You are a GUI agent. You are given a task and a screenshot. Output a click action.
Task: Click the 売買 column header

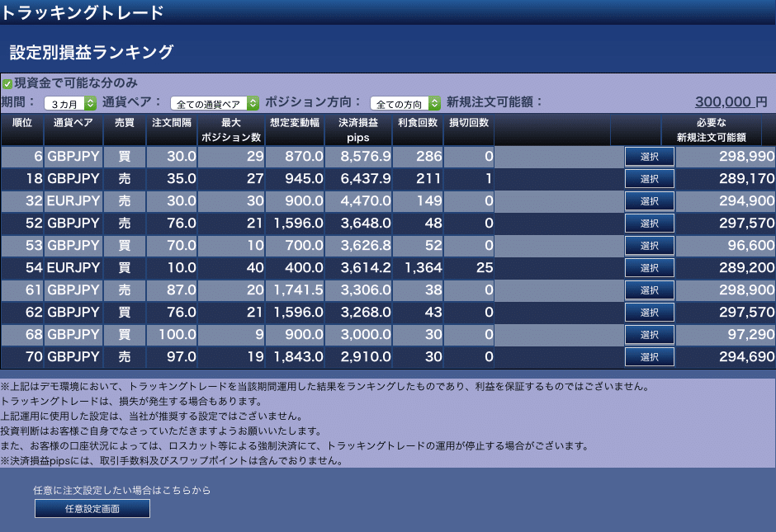tap(124, 130)
